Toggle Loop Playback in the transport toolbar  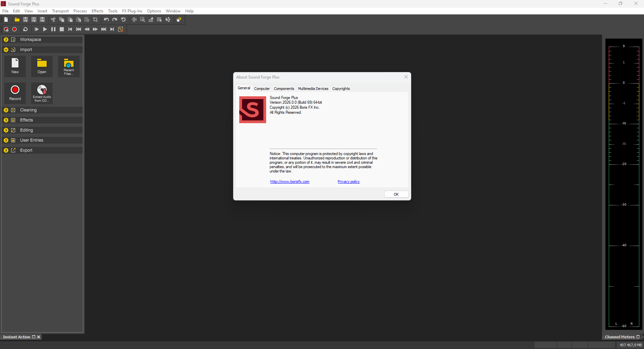(26, 29)
